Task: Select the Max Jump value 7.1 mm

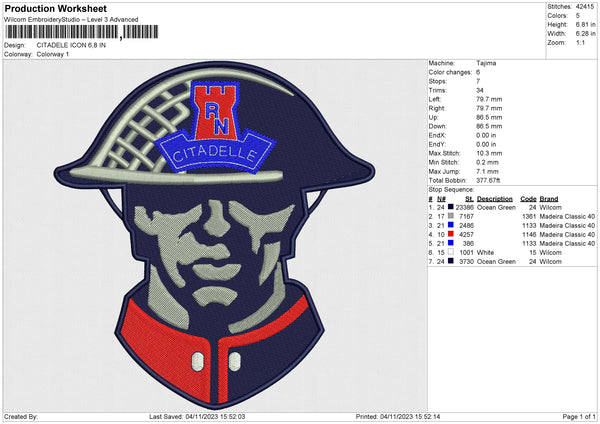Action: [488, 171]
